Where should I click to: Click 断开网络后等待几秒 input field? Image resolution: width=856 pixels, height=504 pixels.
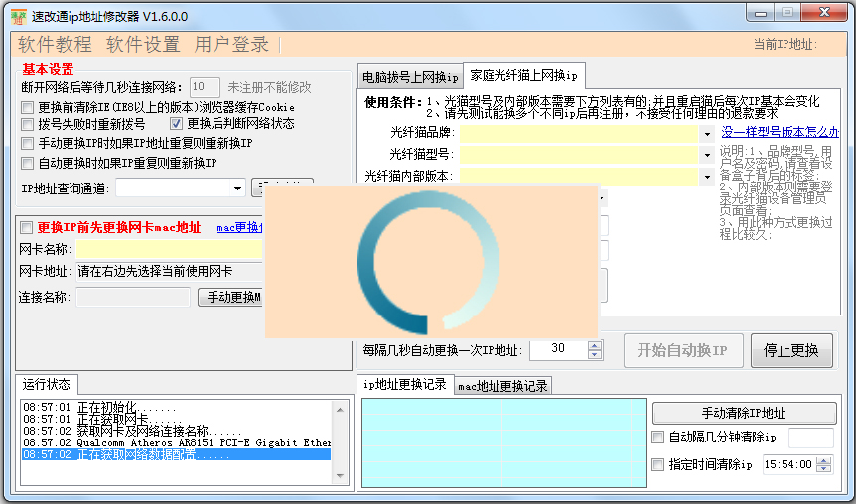(205, 87)
